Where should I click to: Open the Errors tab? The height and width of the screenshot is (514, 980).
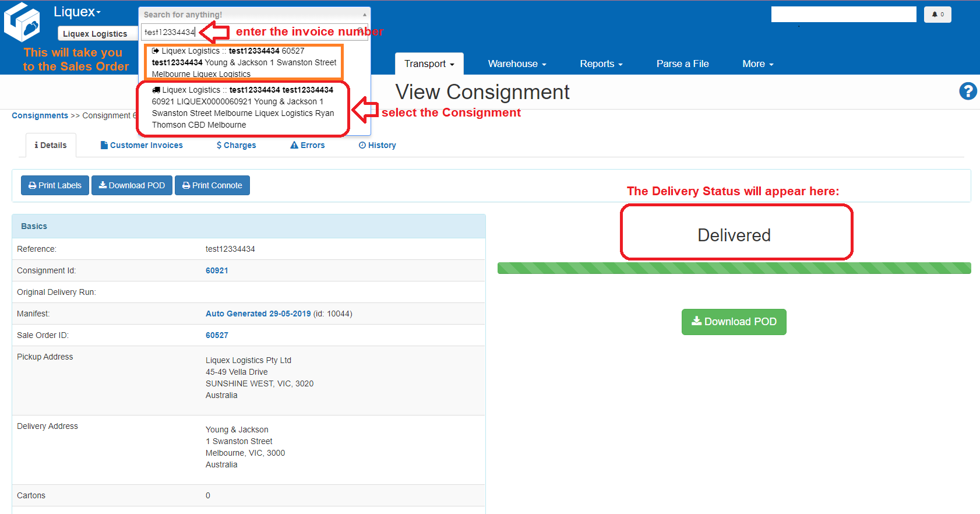click(x=308, y=145)
